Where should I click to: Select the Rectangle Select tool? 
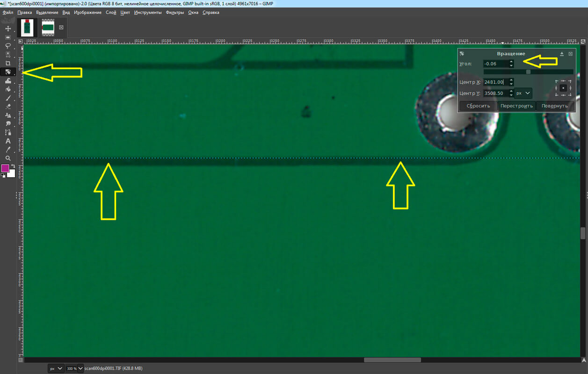(x=8, y=37)
